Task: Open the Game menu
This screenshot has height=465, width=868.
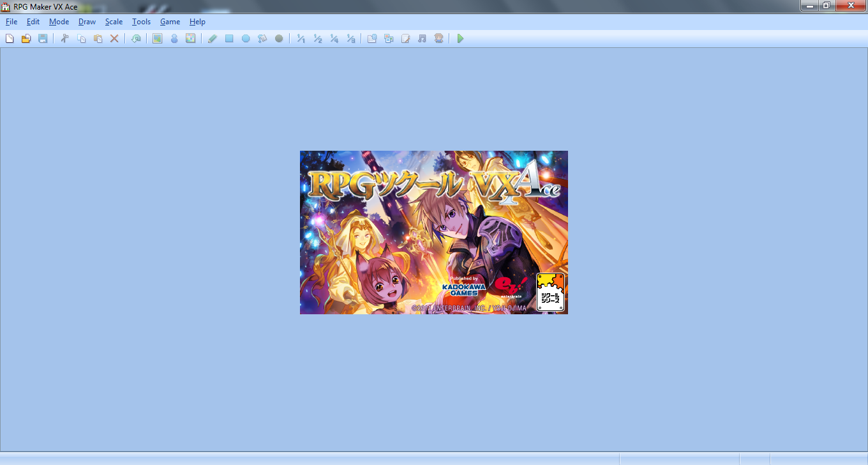Action: 170,21
